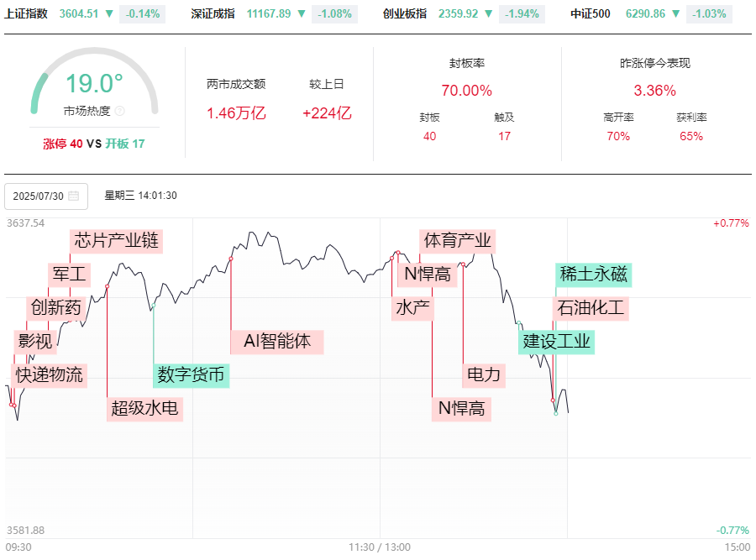
Task: Click the 19.0° market heat gauge
Action: pyautogui.click(x=94, y=84)
